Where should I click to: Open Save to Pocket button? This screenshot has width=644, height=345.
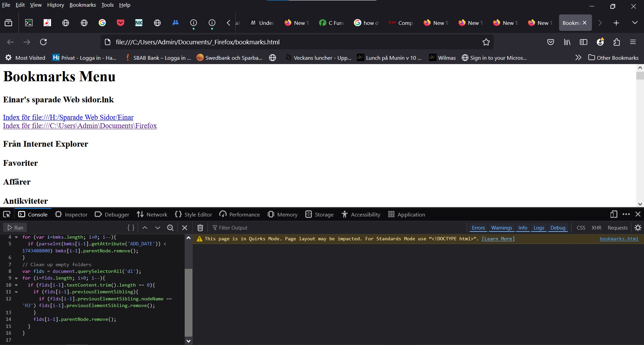(x=551, y=42)
